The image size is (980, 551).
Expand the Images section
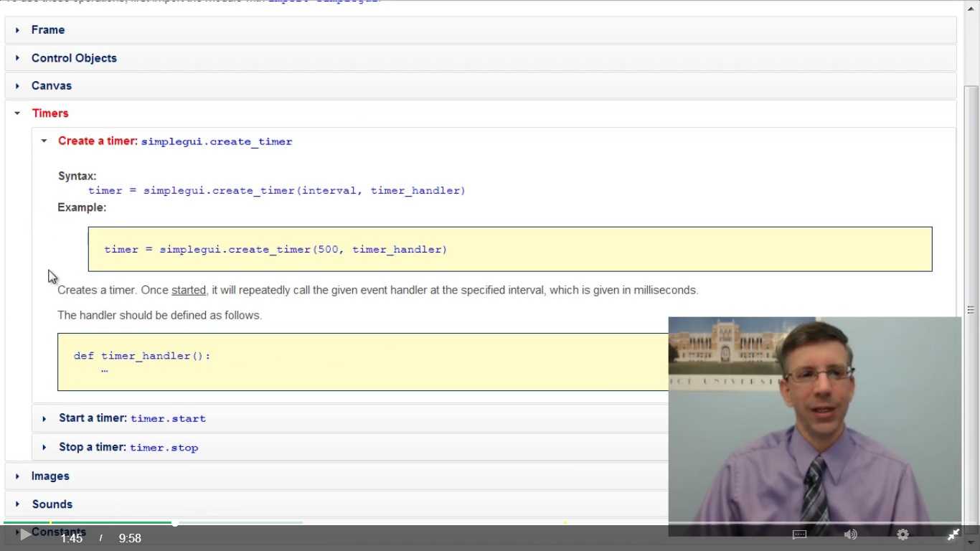click(336, 476)
